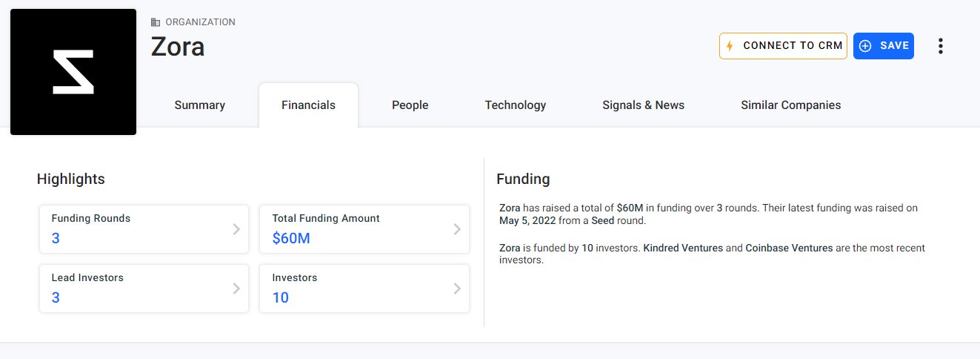
Task: Select the Financials tab
Action: pyautogui.click(x=308, y=105)
